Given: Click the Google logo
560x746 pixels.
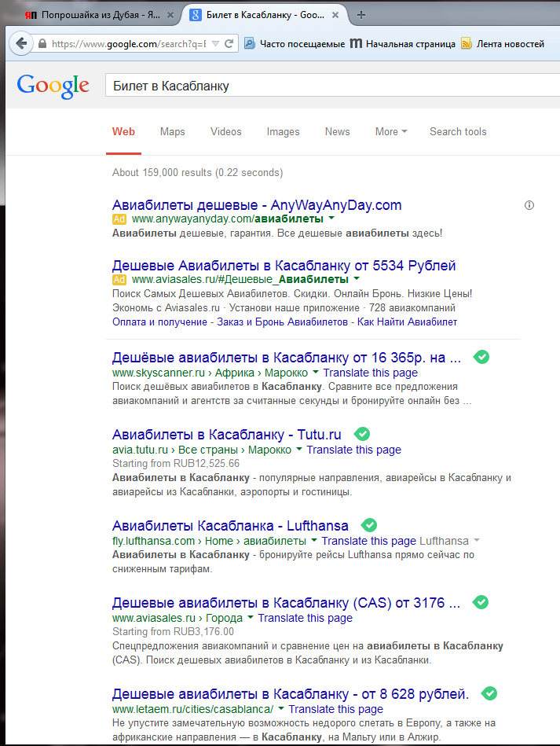Looking at the screenshot, I should point(53,86).
